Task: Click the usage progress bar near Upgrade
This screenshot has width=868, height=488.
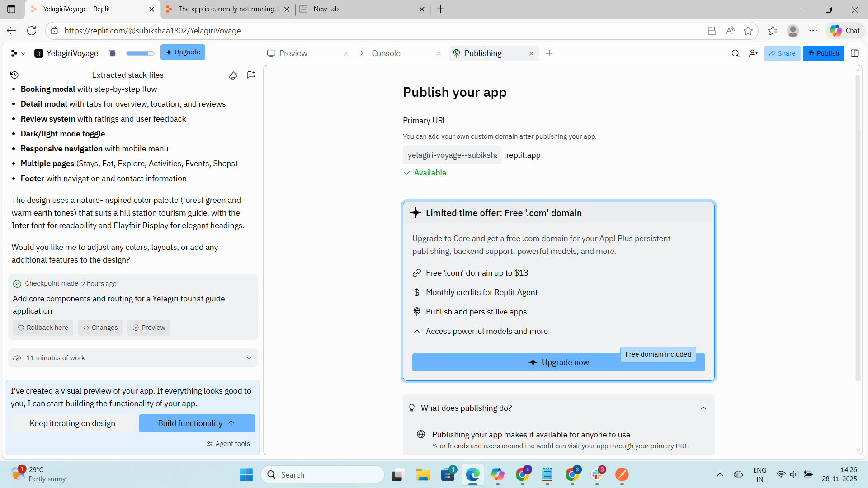Action: point(140,53)
